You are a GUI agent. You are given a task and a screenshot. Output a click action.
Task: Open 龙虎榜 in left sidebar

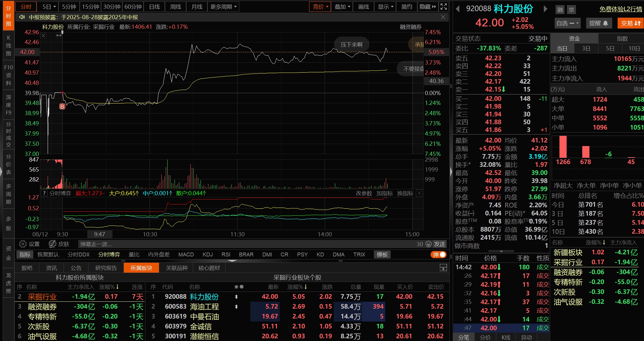[8, 283]
